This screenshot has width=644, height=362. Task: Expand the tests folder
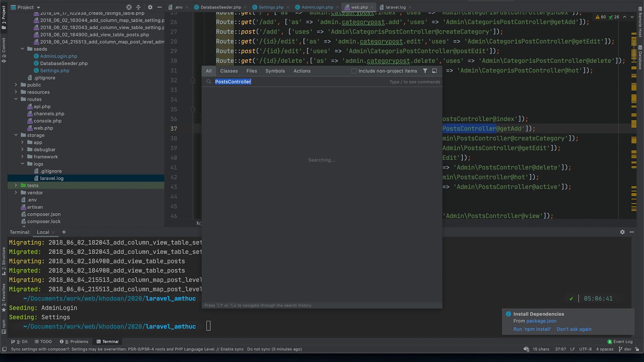[x=16, y=186]
